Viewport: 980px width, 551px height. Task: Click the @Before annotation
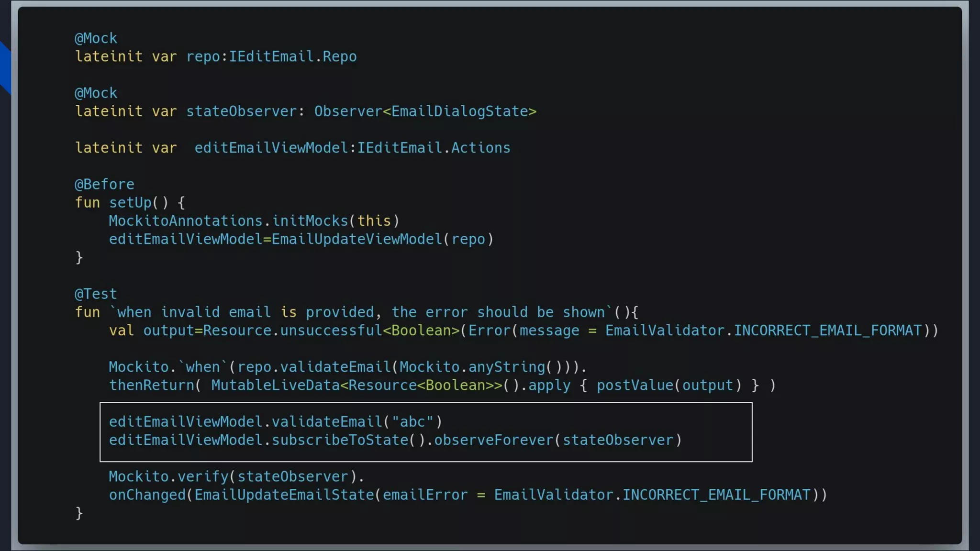coord(104,184)
